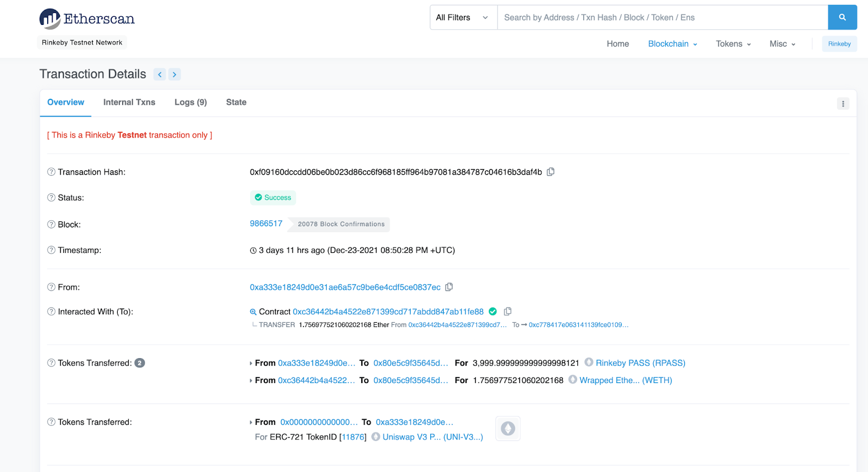Open the From address 0xa333e18249d0e31ae... link

point(345,287)
